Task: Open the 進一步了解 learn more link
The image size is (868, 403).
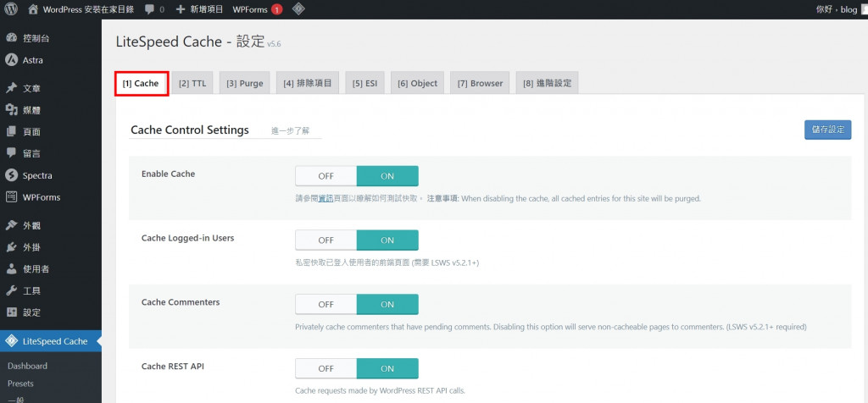Action: [291, 131]
